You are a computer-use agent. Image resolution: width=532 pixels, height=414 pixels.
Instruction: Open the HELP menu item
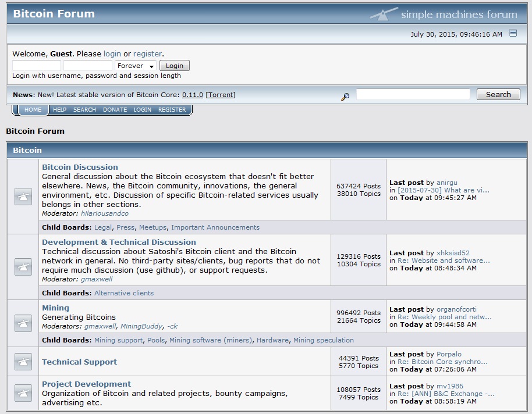60,109
